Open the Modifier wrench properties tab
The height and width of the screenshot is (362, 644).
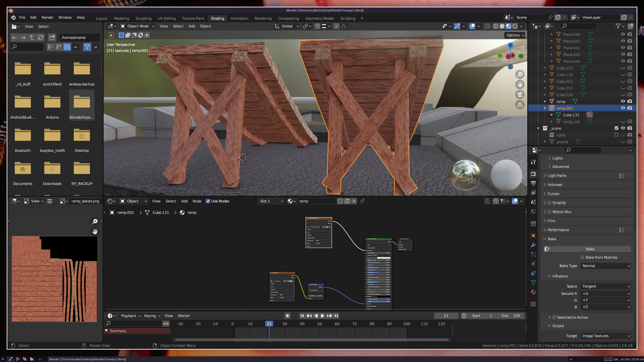[x=533, y=245]
